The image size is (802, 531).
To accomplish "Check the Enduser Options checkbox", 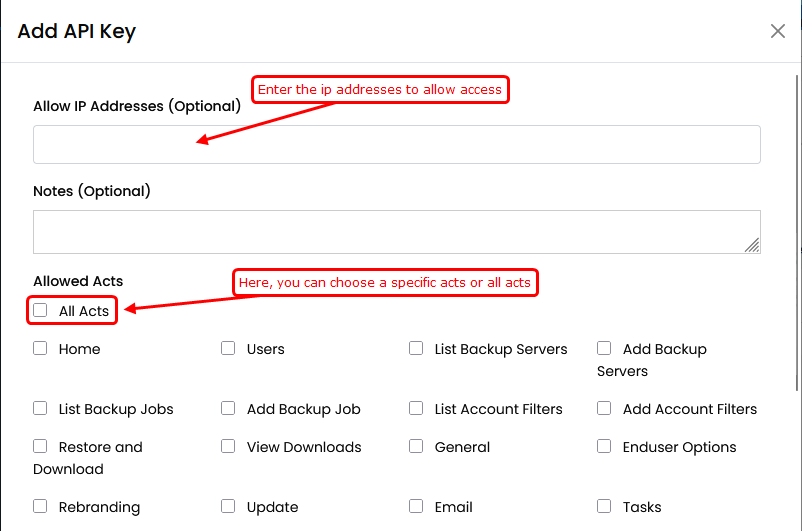I will click(x=604, y=446).
